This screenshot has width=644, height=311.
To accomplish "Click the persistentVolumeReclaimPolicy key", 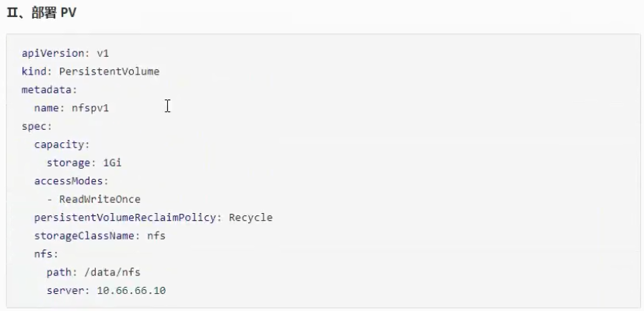I will (128, 218).
